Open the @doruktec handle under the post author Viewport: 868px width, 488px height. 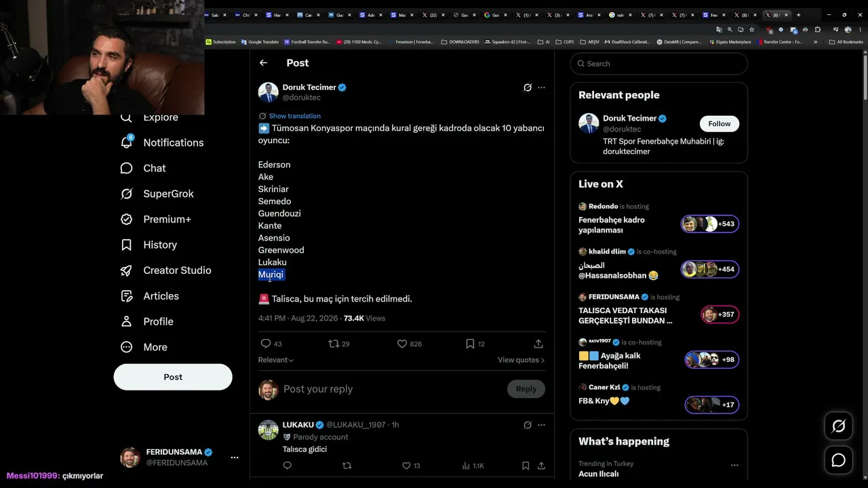(302, 98)
